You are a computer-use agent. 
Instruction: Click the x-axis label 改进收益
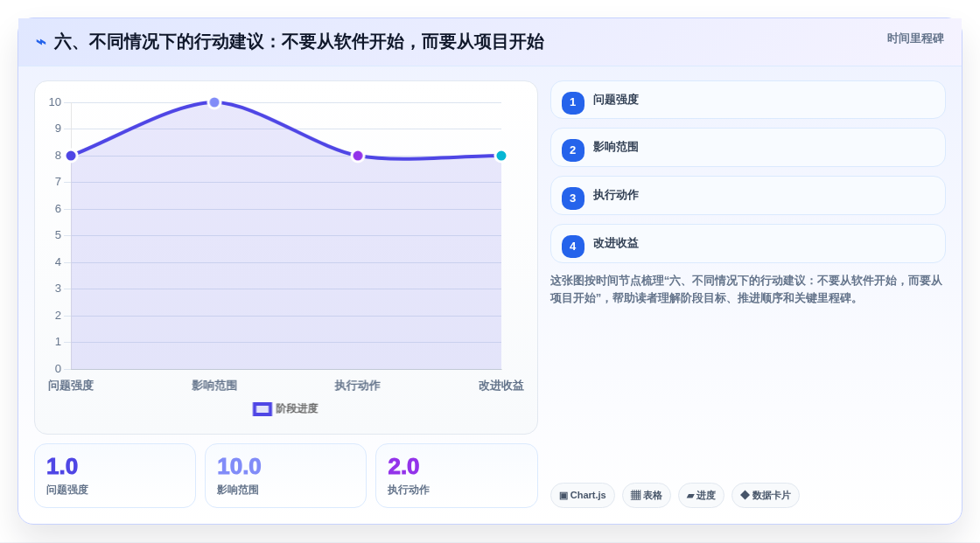(x=501, y=386)
